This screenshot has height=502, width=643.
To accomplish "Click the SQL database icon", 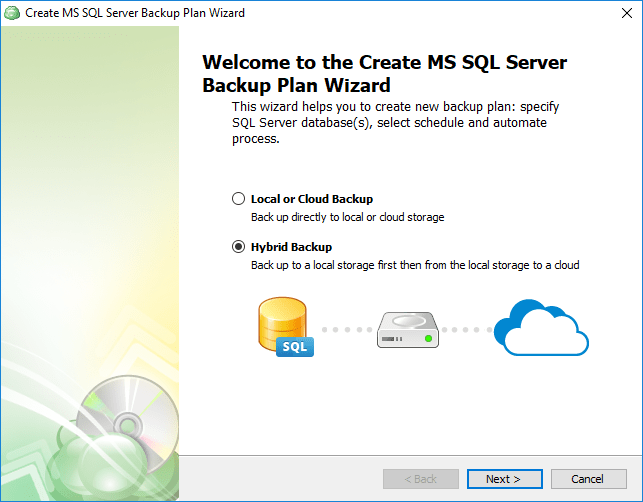I will [286, 327].
